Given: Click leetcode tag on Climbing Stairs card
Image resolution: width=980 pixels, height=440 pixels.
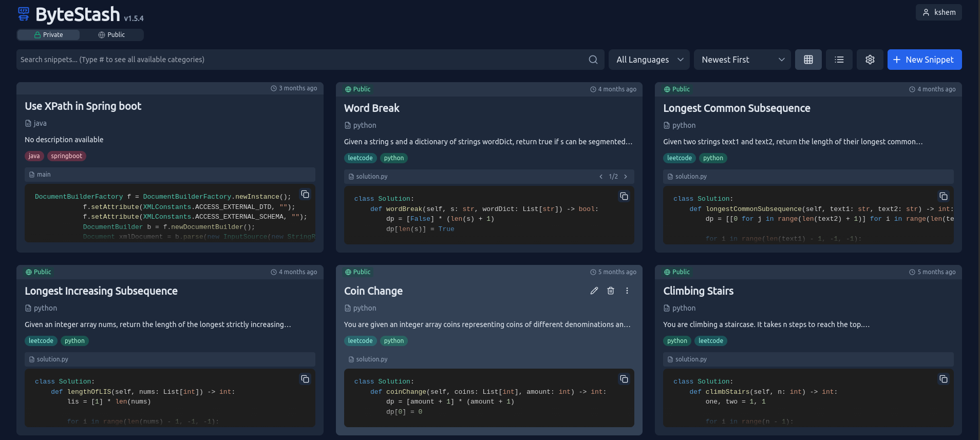Looking at the screenshot, I should pyautogui.click(x=711, y=341).
